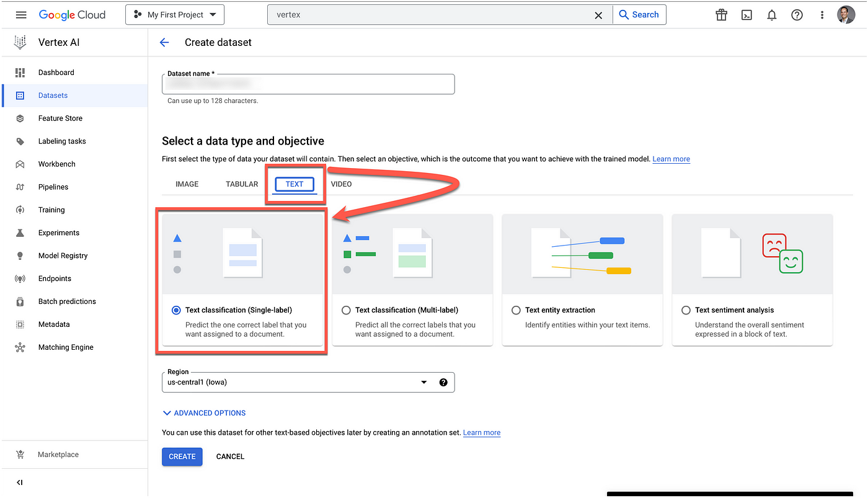Open the notifications bell

click(772, 15)
